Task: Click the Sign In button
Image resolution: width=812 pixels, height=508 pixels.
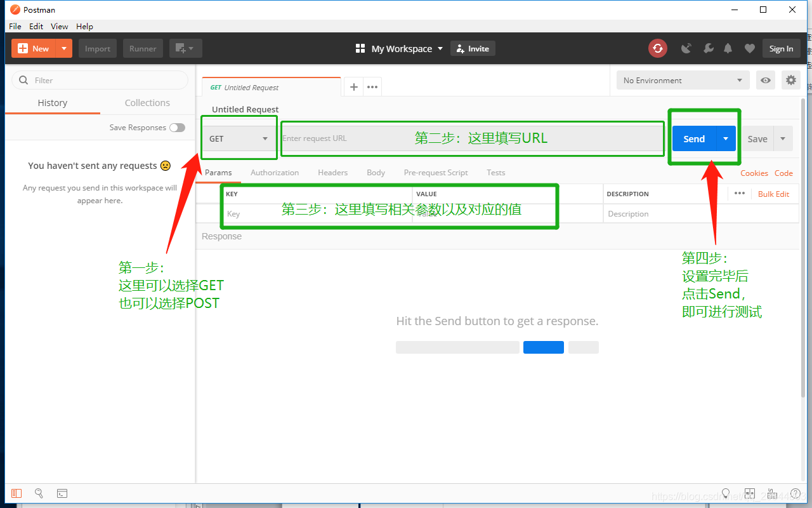Action: click(781, 48)
